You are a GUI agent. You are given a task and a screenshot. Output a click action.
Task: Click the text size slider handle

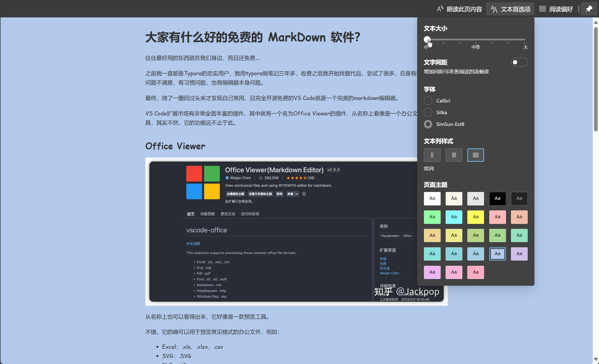(x=427, y=39)
